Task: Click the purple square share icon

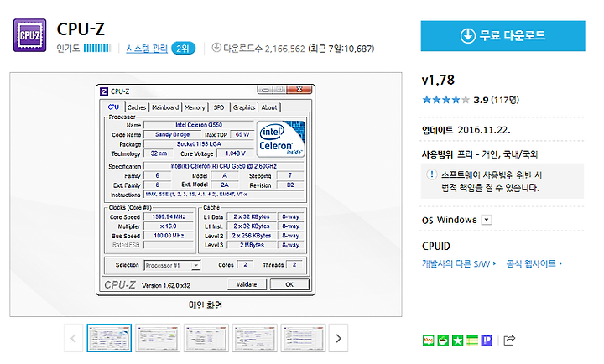Action: [487, 341]
